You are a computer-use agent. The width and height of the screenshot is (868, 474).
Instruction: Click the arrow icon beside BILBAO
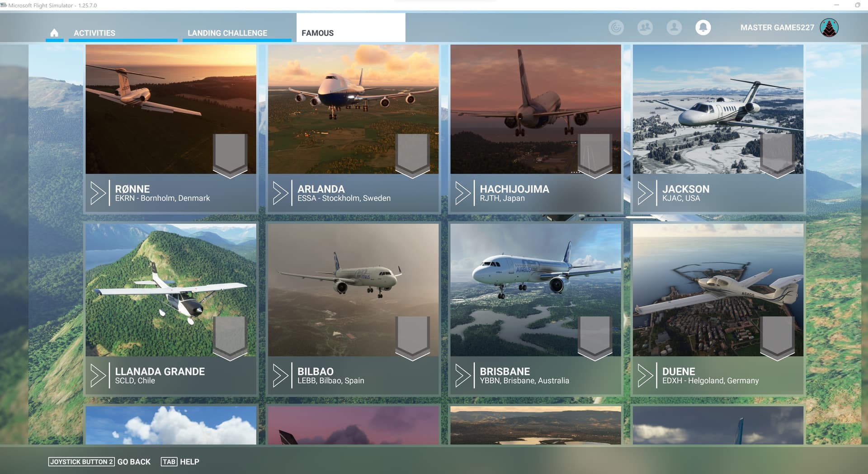(x=280, y=375)
